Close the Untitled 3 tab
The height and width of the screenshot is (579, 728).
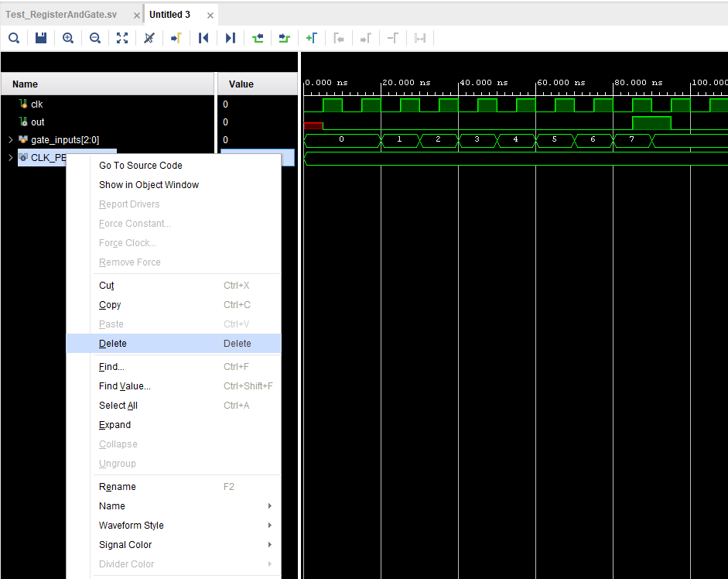pos(210,15)
